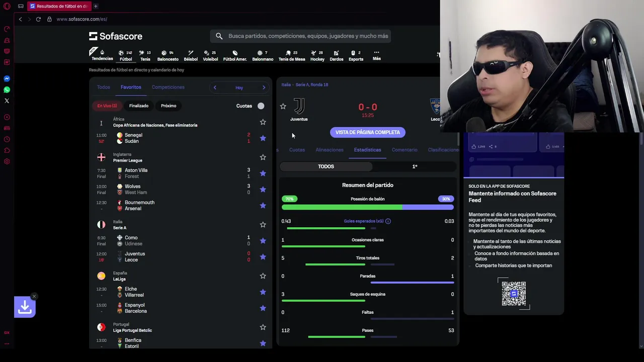Open X (Twitter) in Opera sidebar
Screen dimensions: 644x362
pos(7,101)
